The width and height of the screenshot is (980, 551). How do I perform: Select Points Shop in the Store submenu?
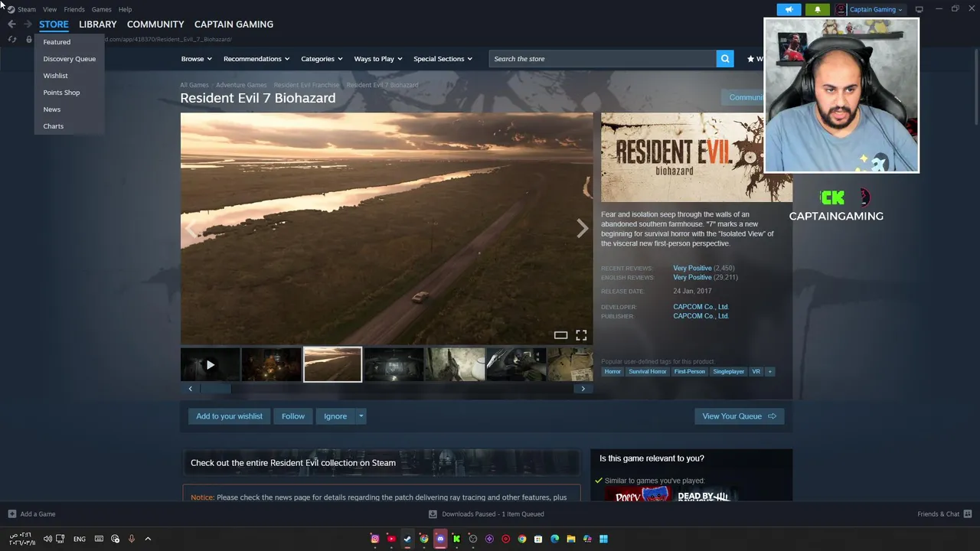[61, 93]
